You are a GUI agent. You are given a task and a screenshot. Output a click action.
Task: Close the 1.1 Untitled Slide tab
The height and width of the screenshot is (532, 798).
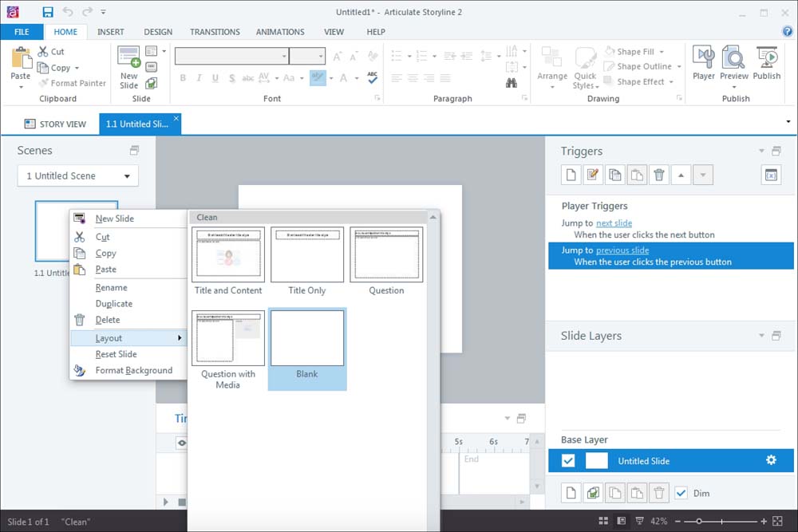[176, 119]
